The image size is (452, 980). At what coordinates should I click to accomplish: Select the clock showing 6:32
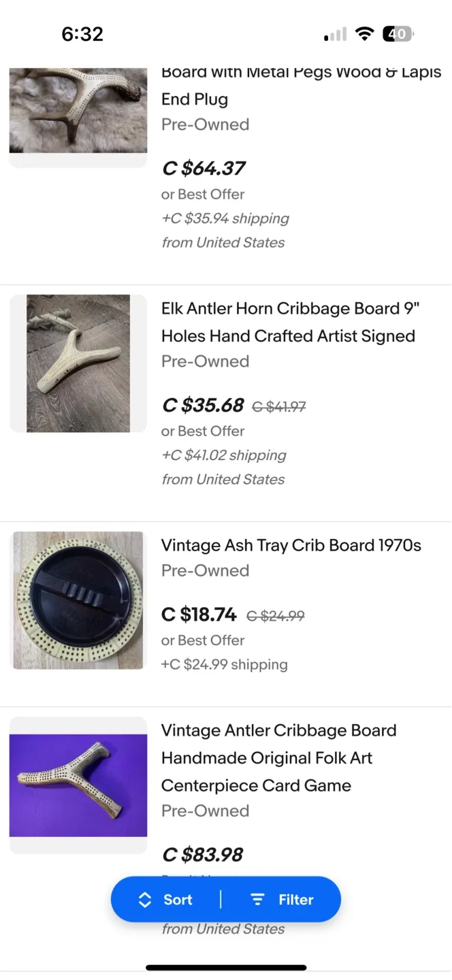click(82, 33)
